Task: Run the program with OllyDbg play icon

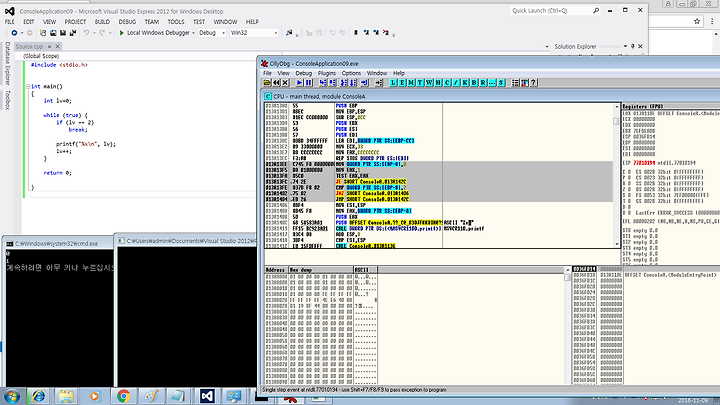Action: click(299, 83)
